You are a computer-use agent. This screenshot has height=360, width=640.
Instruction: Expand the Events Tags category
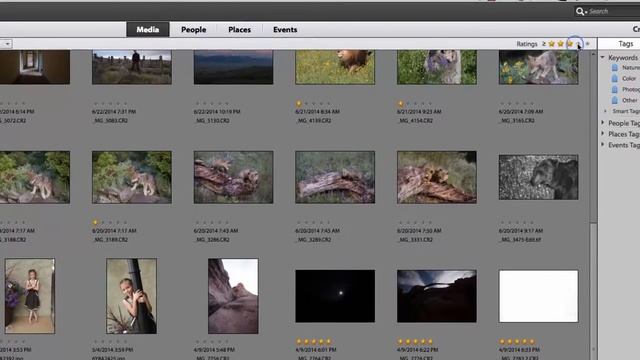click(x=602, y=144)
